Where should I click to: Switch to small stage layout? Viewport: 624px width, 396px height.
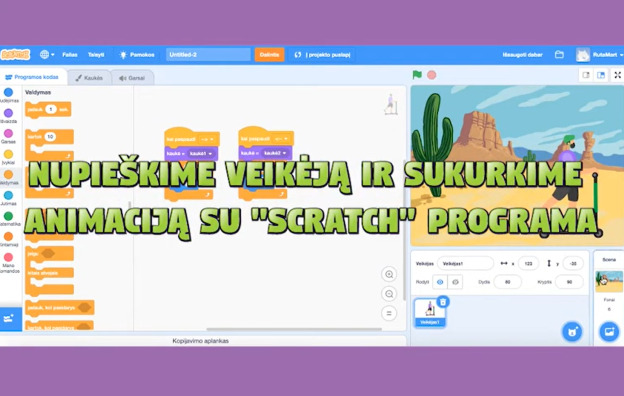click(586, 75)
